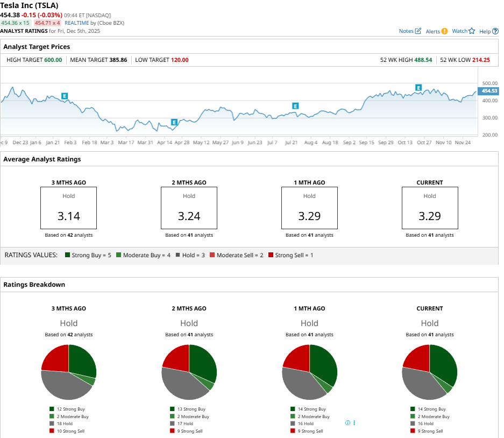Click the 52 WK HIGH 488.54 value
This screenshot has width=504, height=438.
tap(423, 60)
